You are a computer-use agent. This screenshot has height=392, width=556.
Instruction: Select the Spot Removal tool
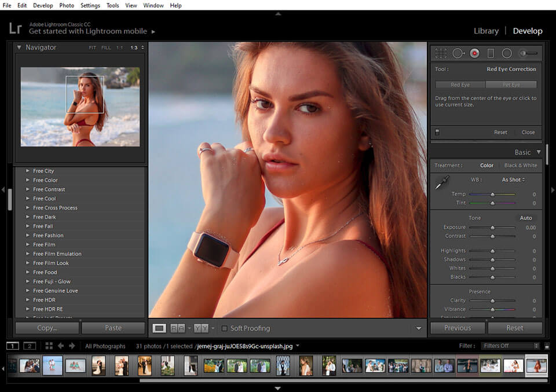point(458,53)
